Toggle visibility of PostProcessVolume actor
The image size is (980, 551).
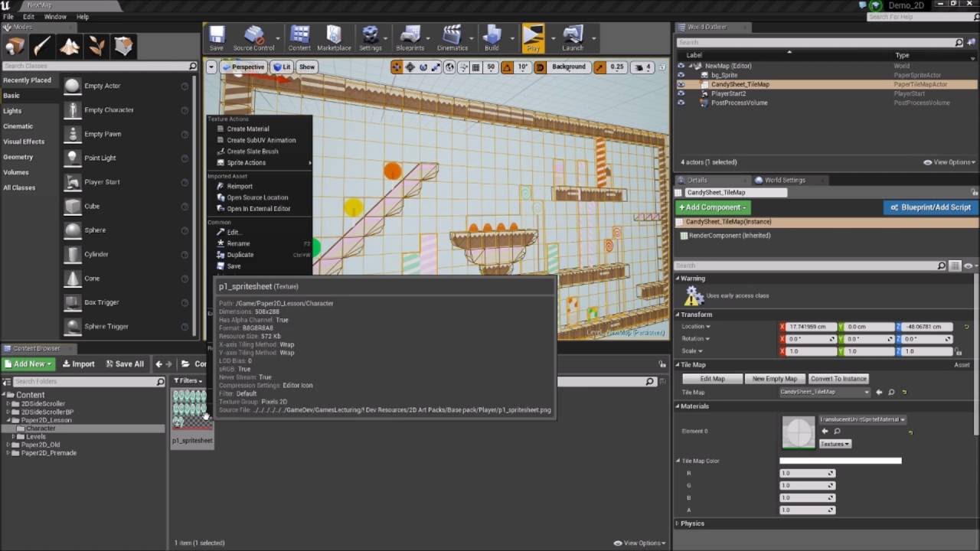pos(681,103)
